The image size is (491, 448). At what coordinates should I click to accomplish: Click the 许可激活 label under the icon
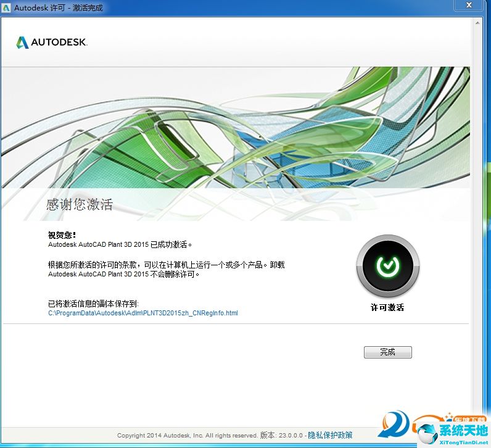pyautogui.click(x=387, y=307)
